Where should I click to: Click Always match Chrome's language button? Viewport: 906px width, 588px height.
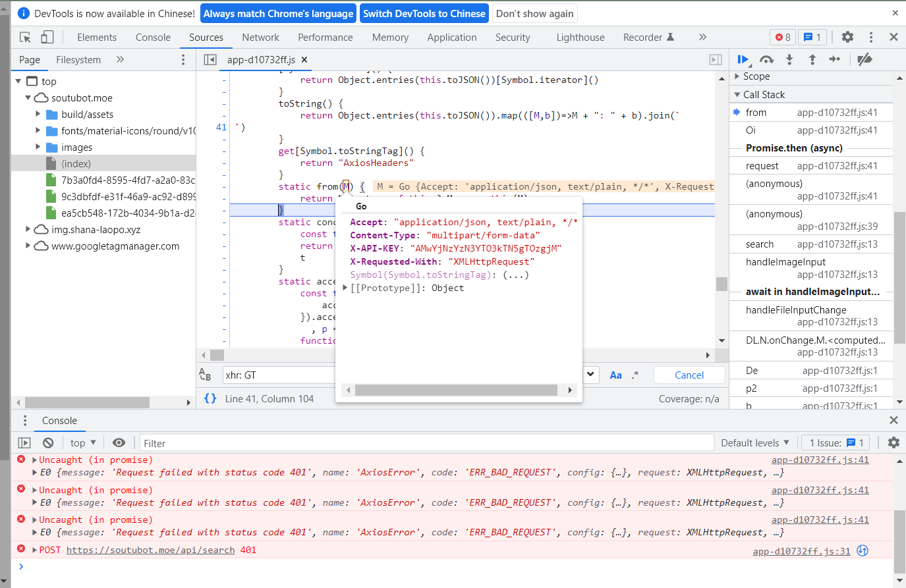[x=278, y=13]
